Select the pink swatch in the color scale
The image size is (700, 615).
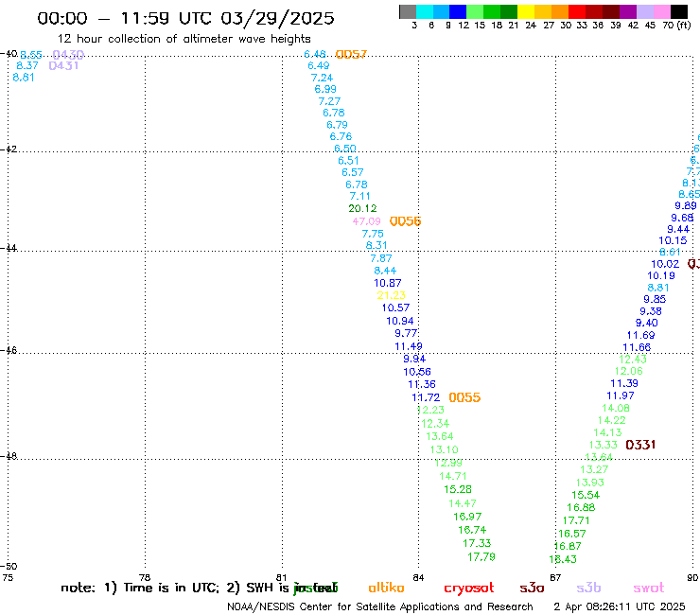click(662, 11)
